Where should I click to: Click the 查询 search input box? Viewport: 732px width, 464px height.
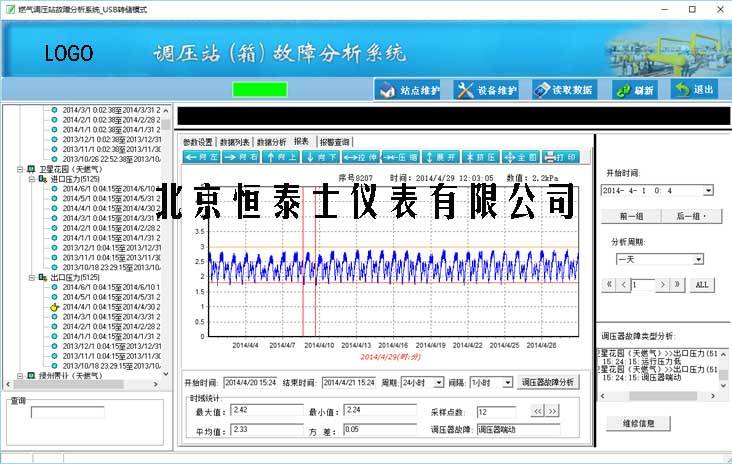[68, 412]
